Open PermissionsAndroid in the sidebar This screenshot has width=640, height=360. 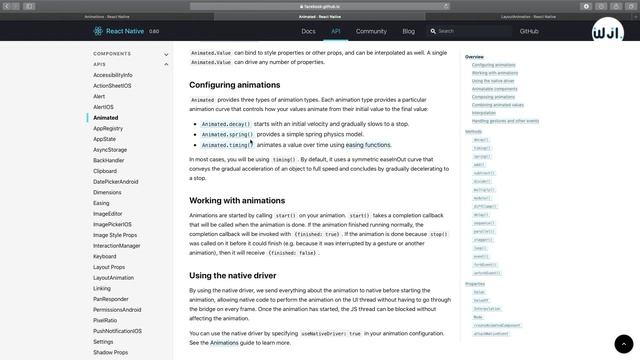pos(117,310)
